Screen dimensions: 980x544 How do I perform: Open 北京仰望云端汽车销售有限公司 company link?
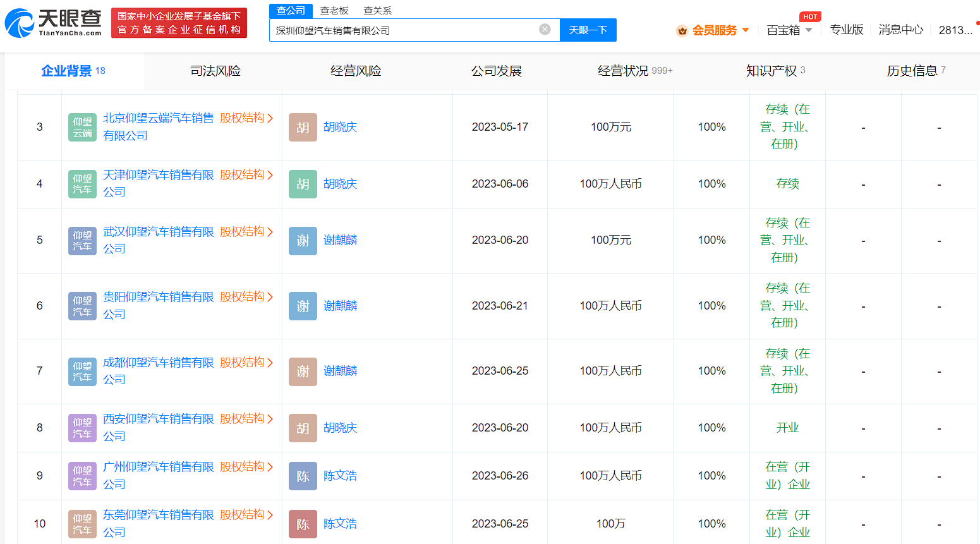(159, 127)
